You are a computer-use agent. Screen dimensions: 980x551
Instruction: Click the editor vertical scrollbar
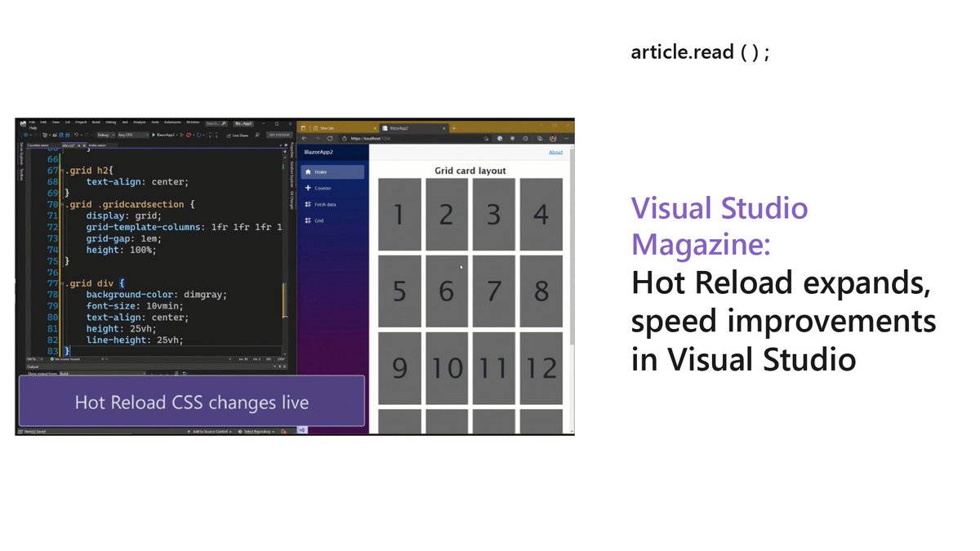click(285, 249)
